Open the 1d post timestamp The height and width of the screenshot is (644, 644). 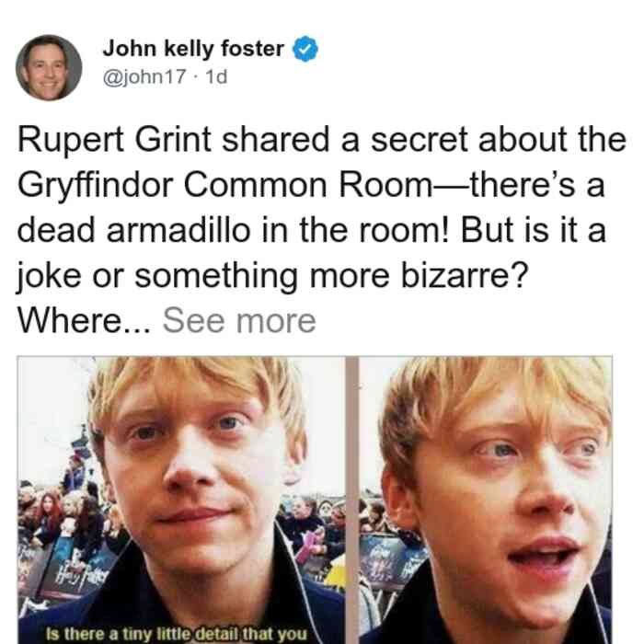[216, 76]
